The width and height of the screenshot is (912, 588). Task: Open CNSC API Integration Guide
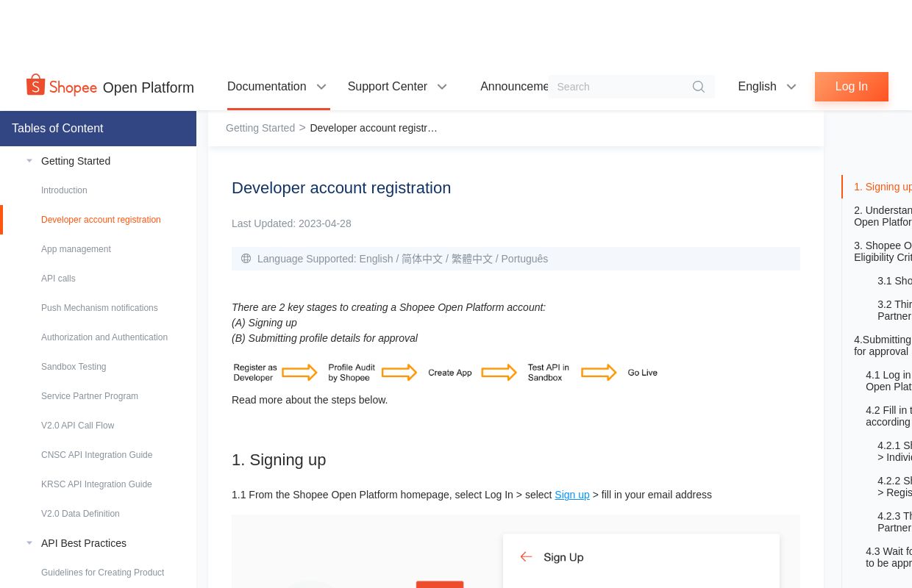coord(97,455)
